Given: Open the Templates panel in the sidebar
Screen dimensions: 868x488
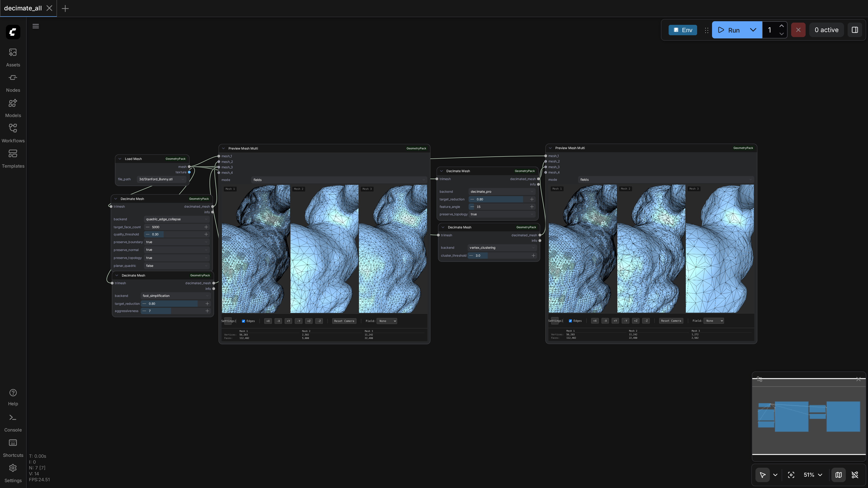Looking at the screenshot, I should (x=13, y=158).
